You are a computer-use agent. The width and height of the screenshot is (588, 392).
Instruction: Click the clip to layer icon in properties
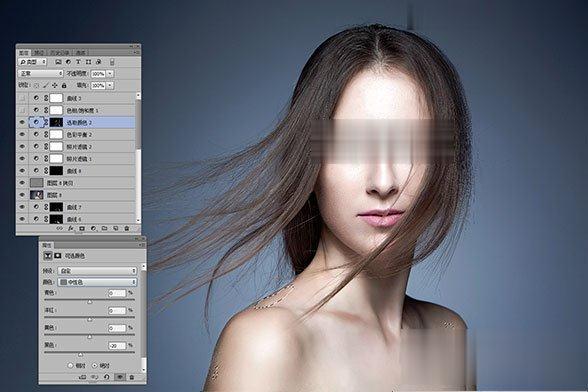(x=82, y=377)
